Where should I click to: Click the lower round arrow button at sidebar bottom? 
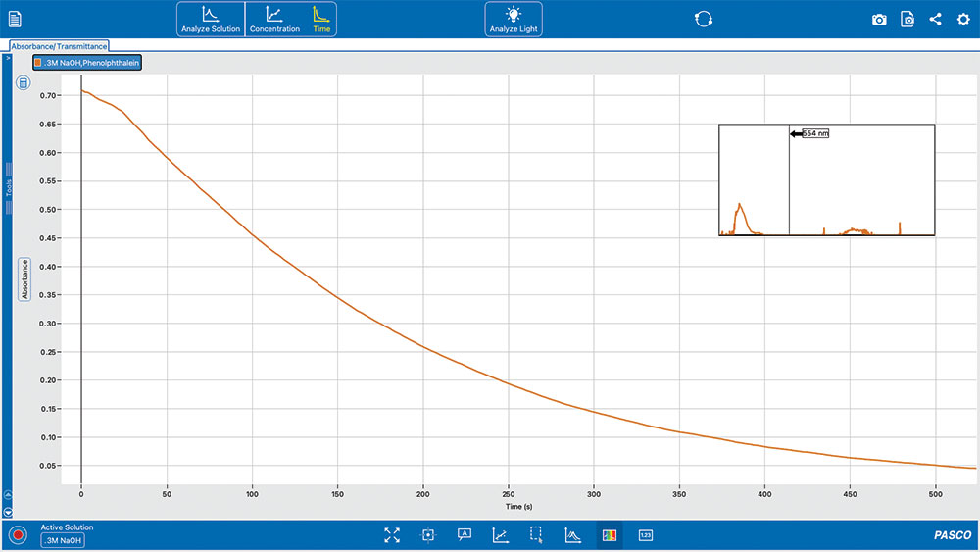pyautogui.click(x=8, y=512)
